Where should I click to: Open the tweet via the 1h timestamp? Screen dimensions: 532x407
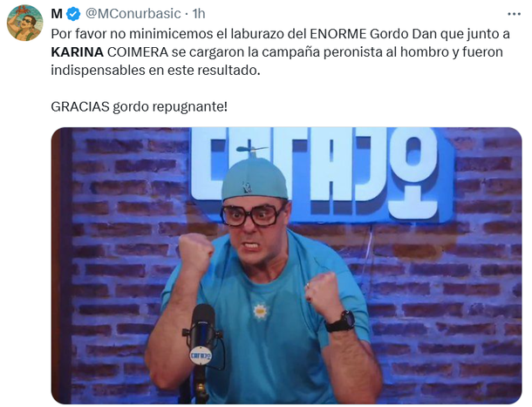tap(199, 14)
